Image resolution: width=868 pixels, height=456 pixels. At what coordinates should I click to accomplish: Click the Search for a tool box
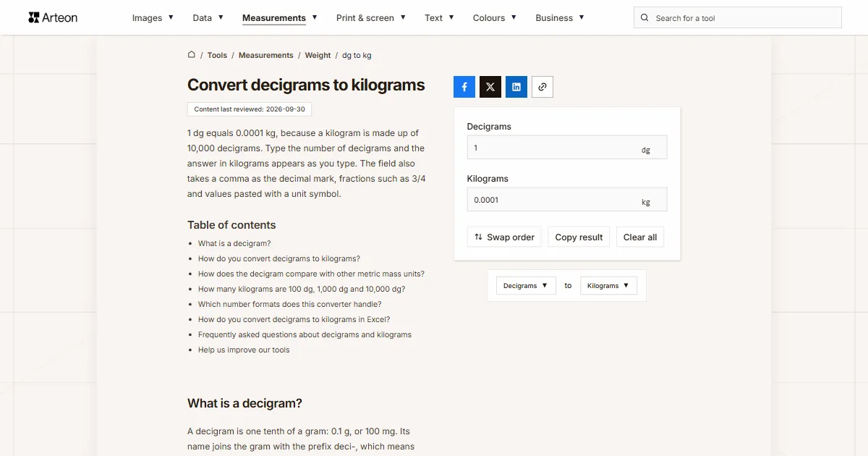click(737, 17)
